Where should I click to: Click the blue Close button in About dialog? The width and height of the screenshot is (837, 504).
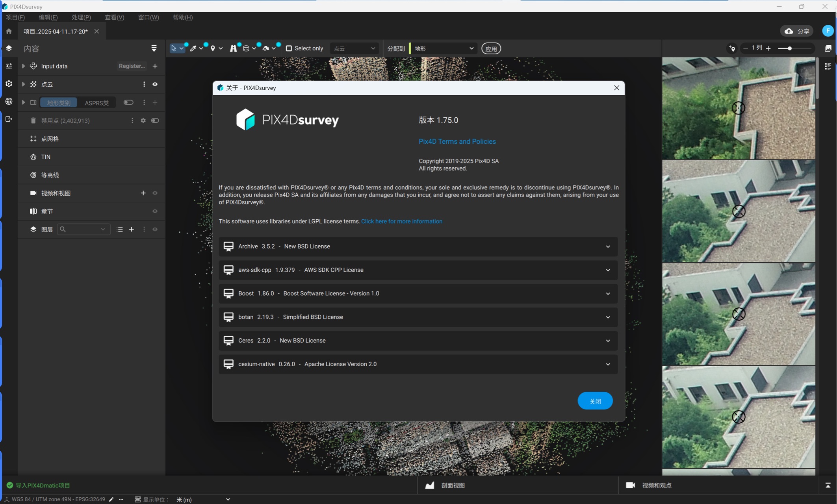click(x=595, y=401)
